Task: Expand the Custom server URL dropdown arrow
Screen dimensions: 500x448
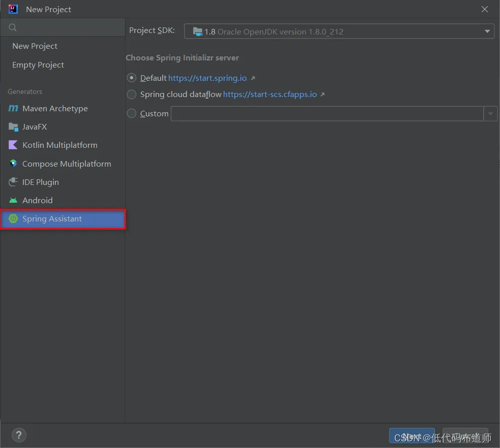Action: (490, 114)
